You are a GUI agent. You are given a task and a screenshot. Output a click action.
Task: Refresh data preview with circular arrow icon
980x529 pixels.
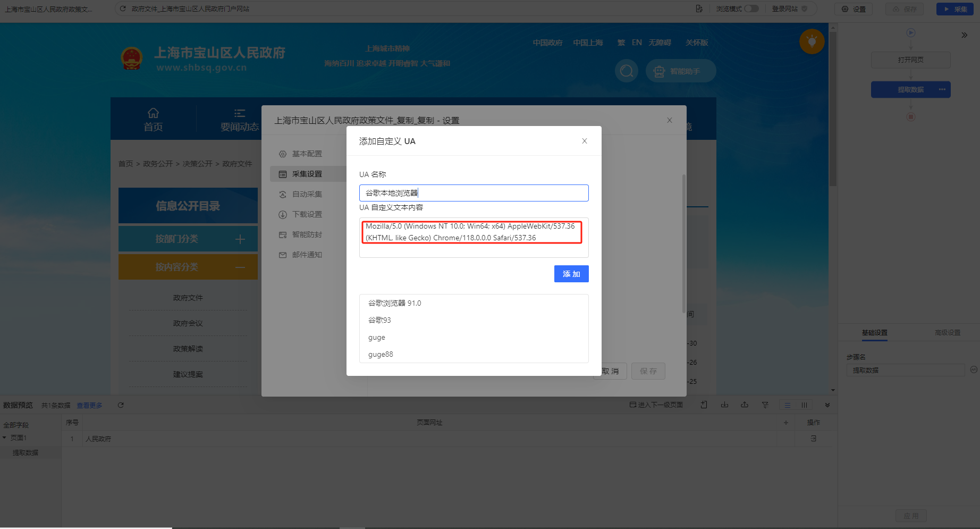click(x=121, y=405)
